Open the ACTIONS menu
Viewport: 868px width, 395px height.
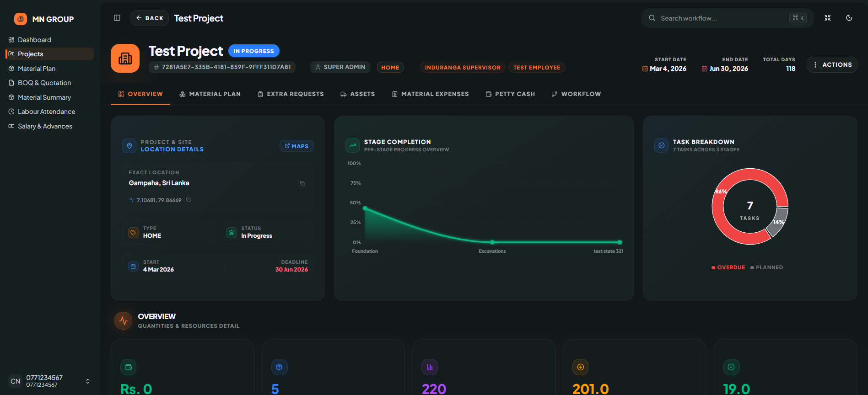click(x=832, y=64)
